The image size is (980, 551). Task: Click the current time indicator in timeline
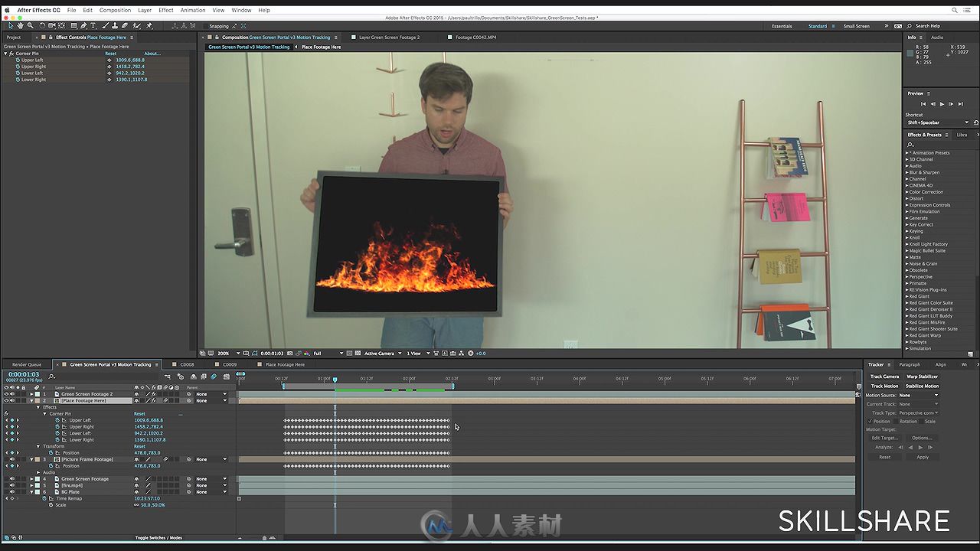(x=335, y=379)
